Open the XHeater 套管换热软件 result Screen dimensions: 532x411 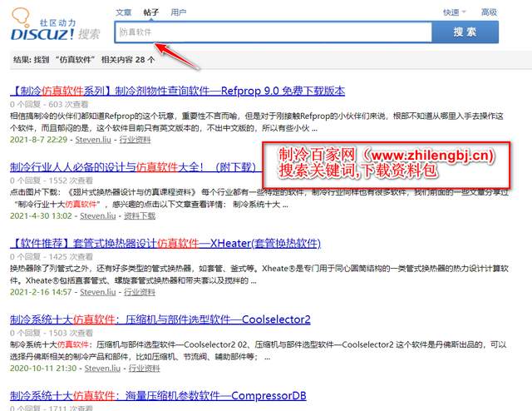[165, 243]
